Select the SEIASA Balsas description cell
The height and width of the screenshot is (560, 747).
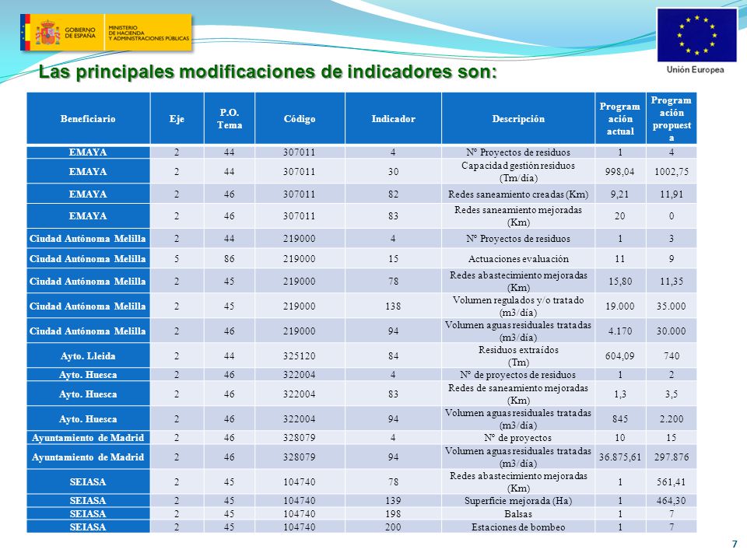pyautogui.click(x=518, y=514)
